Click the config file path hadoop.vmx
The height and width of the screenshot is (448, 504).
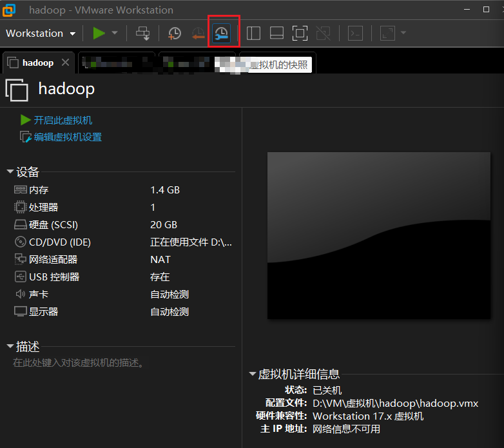tap(395, 404)
